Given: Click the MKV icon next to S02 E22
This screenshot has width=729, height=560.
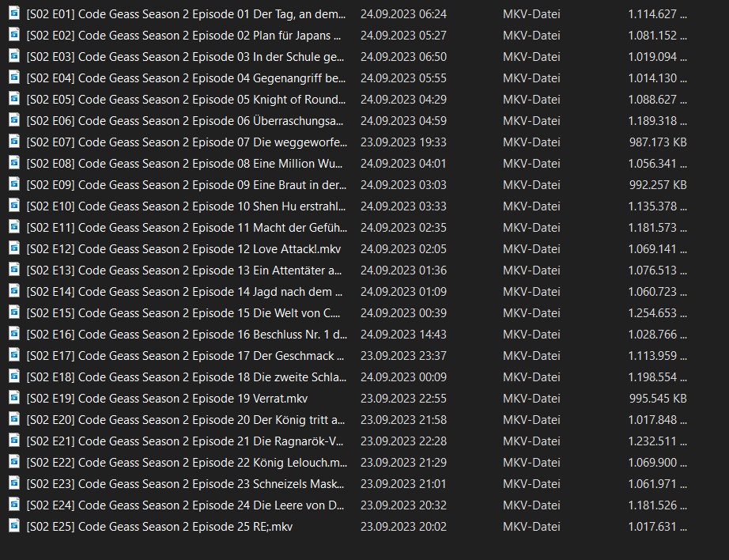Looking at the screenshot, I should [x=13, y=462].
